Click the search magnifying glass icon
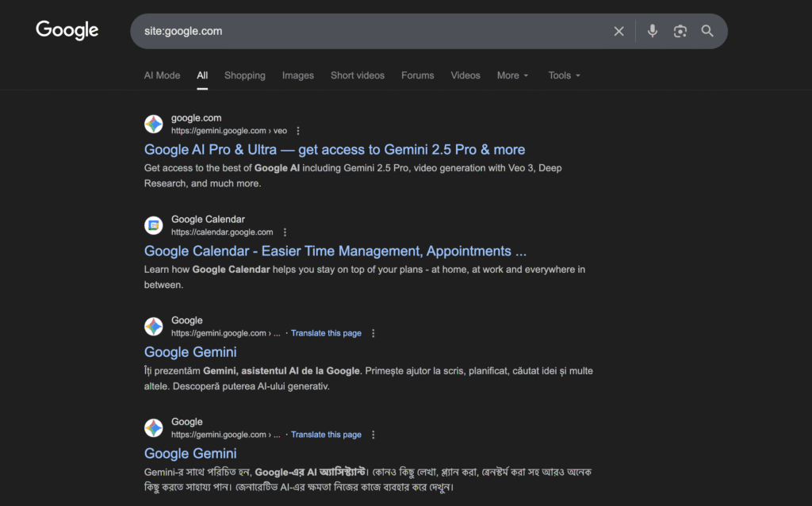The height and width of the screenshot is (506, 812). pyautogui.click(x=707, y=31)
